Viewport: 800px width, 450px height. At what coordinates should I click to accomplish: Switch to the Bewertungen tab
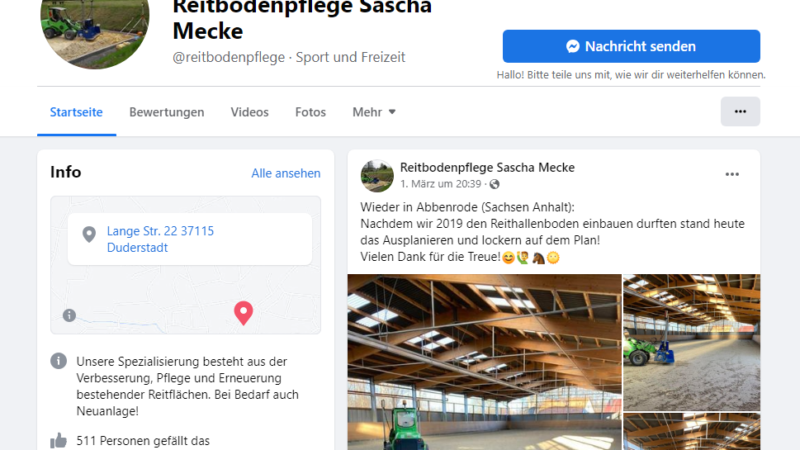[166, 112]
